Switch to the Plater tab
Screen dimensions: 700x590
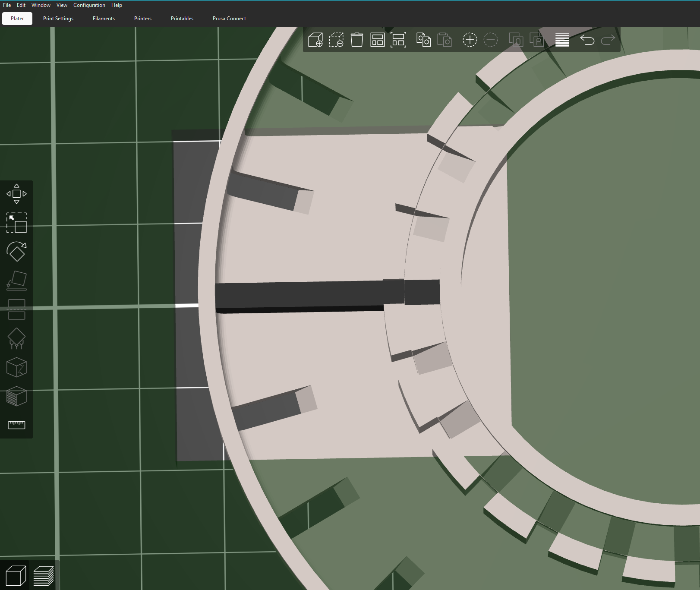17,19
